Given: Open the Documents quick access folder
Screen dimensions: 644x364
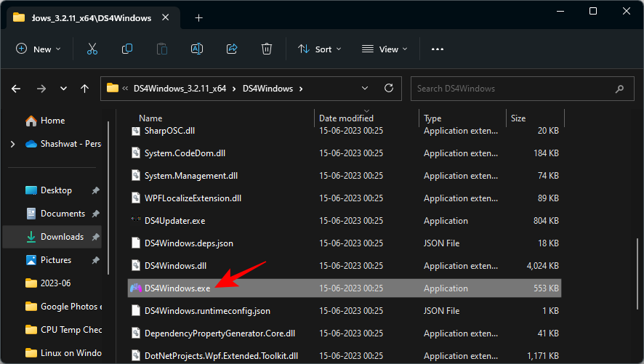Looking at the screenshot, I should [x=63, y=214].
